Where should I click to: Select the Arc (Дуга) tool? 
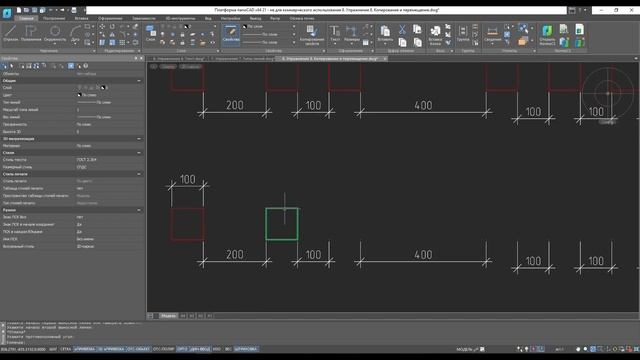pyautogui.click(x=75, y=33)
